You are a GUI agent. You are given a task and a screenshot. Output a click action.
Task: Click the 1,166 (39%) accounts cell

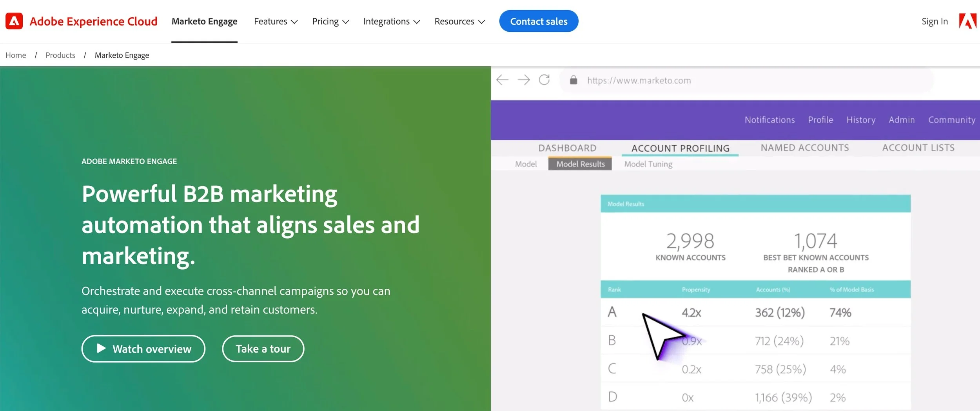[784, 398]
